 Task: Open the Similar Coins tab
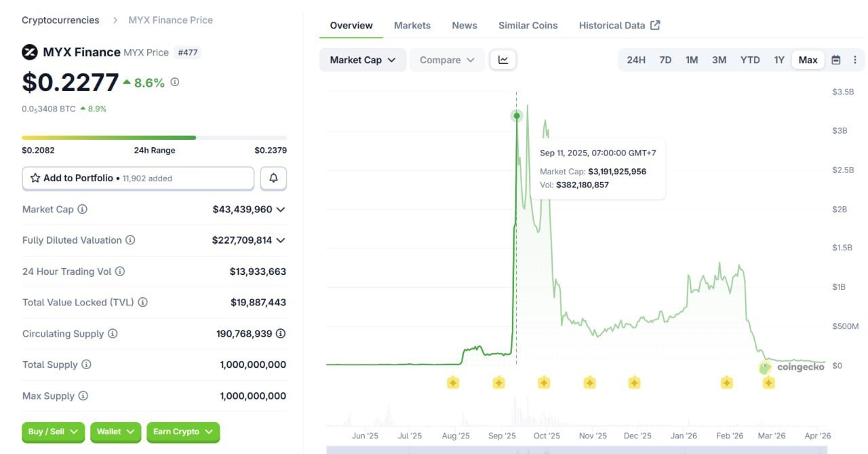click(528, 25)
